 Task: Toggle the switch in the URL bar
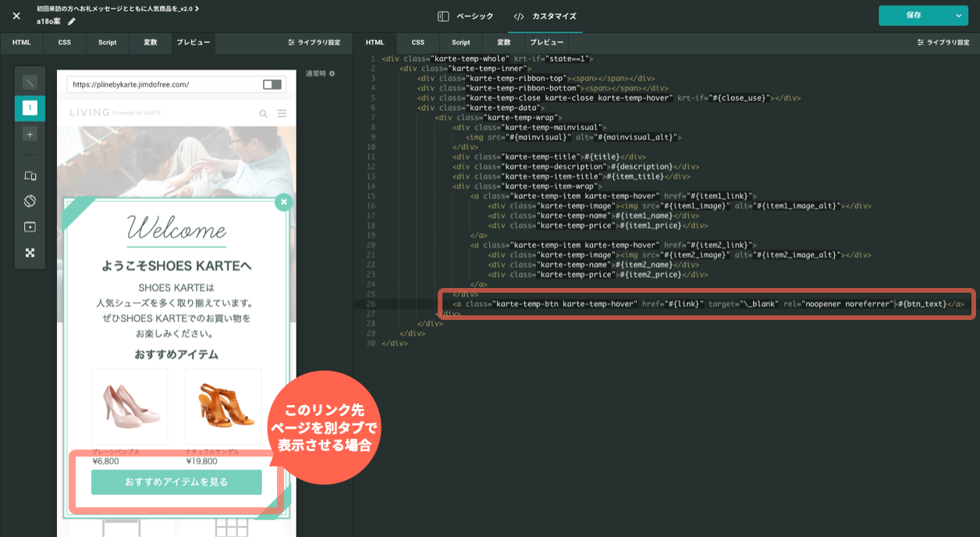click(x=272, y=84)
